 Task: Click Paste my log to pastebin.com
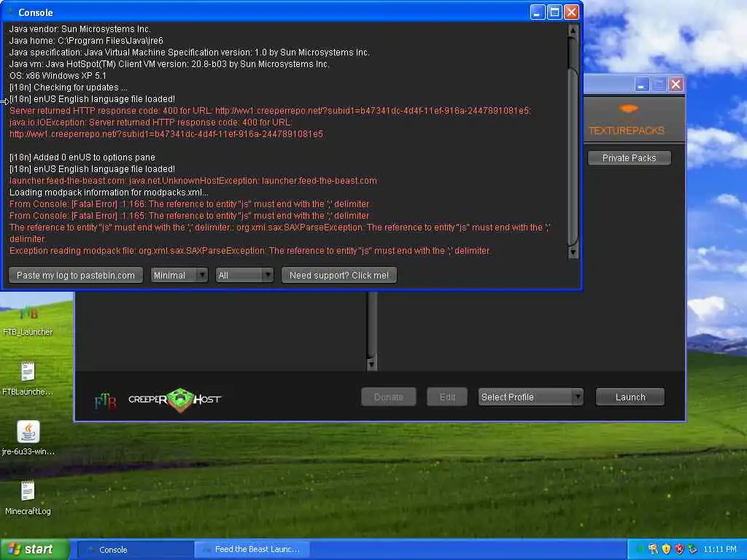[x=76, y=275]
